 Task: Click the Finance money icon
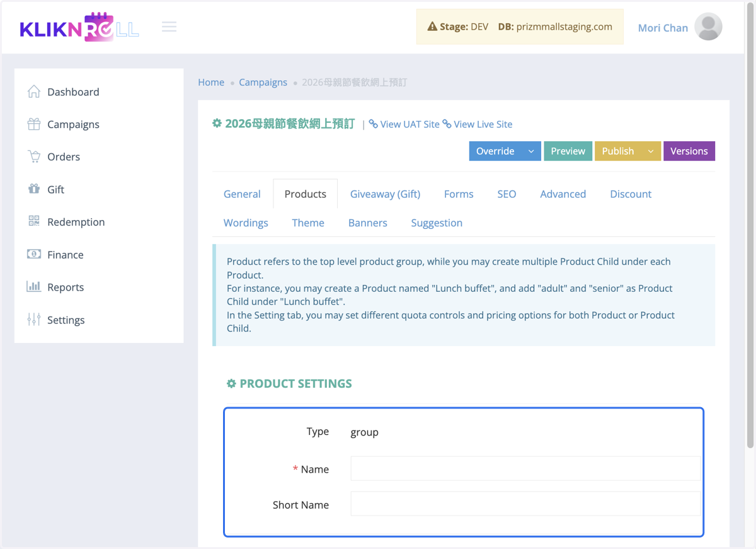pyautogui.click(x=34, y=254)
